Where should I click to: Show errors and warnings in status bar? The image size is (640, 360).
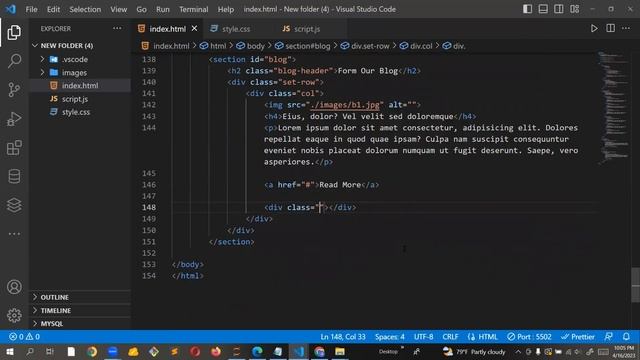(x=24, y=337)
